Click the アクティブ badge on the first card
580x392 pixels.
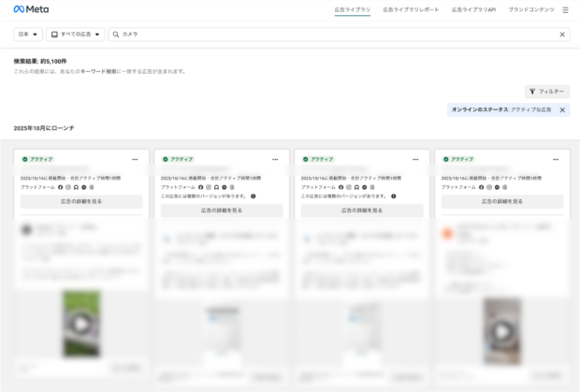point(37,159)
